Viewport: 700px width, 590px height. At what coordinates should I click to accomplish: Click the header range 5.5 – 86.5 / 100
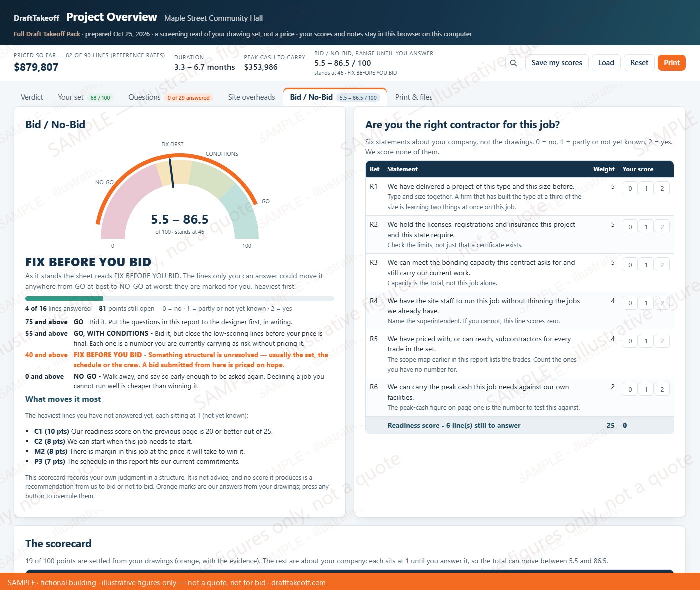(343, 63)
